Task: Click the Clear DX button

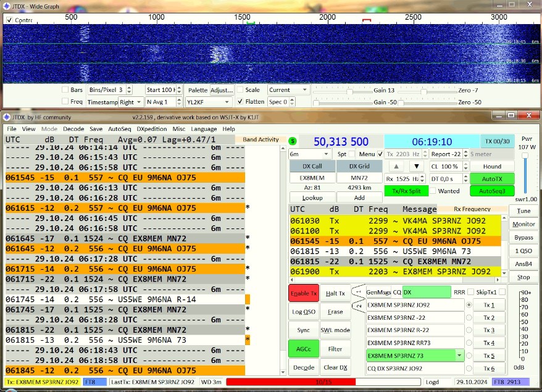Action: [335, 367]
